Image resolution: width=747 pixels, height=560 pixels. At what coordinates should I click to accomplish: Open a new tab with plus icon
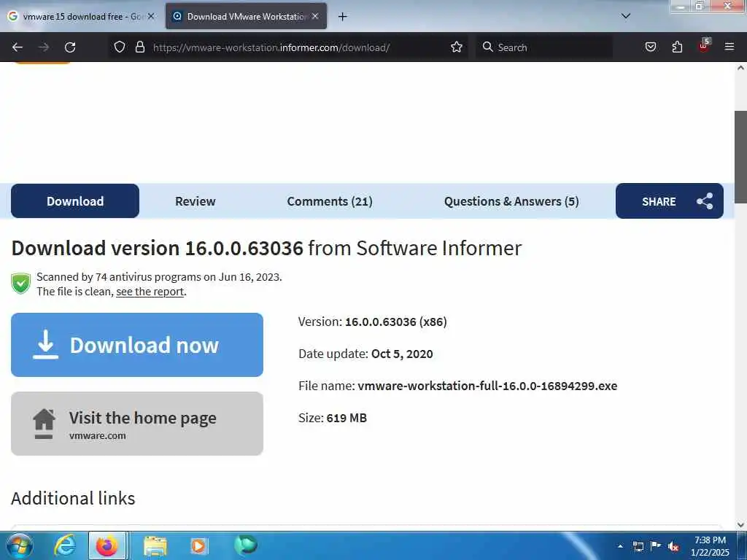tap(342, 17)
